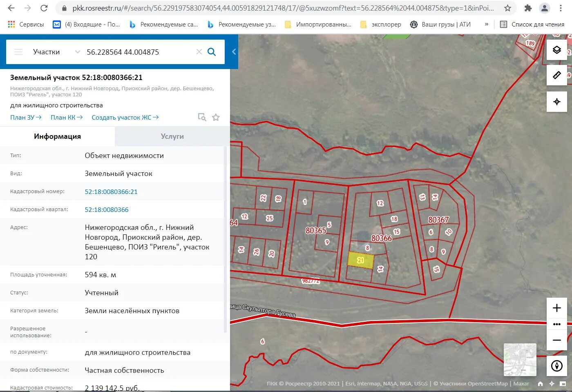Open cadastral quarter 52:18:0080366 link
The width and height of the screenshot is (572, 392).
click(107, 209)
